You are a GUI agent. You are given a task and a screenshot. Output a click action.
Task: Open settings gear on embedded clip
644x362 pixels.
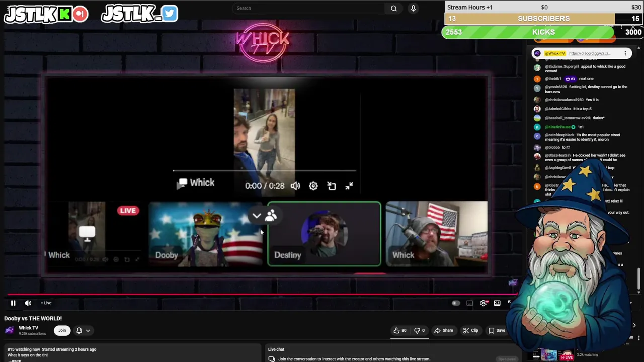tap(313, 186)
